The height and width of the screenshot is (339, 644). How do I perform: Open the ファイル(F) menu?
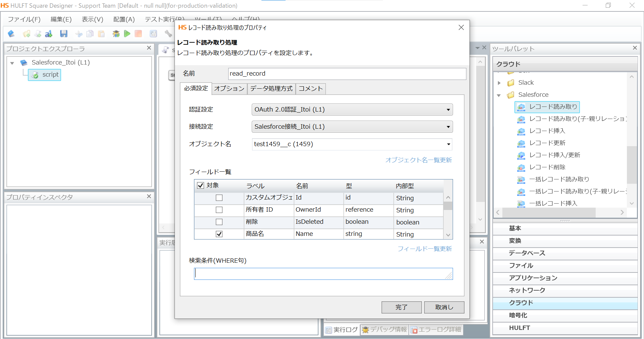[x=24, y=19]
